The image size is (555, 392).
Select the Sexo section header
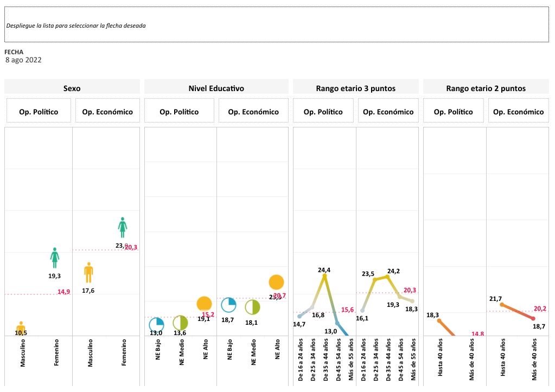pos(72,88)
